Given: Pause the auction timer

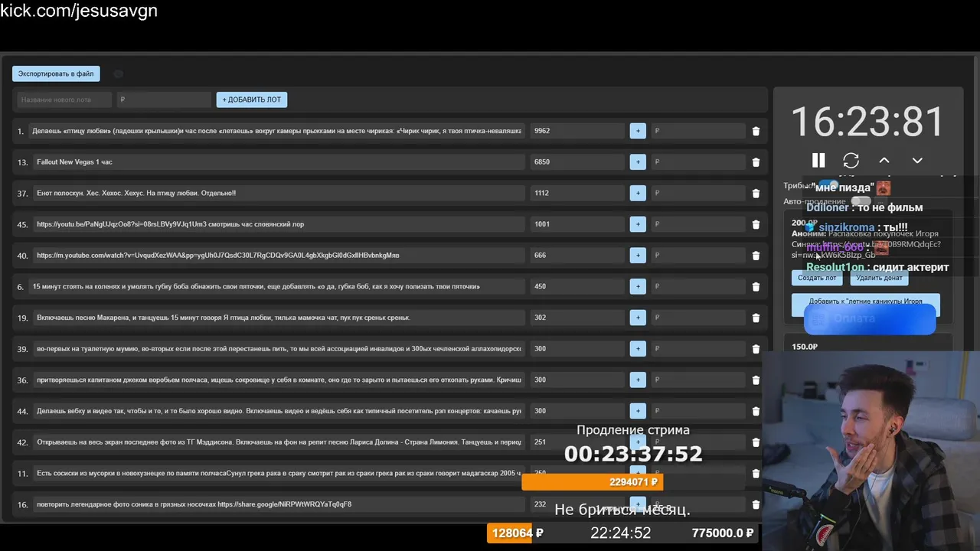Looking at the screenshot, I should tap(818, 160).
